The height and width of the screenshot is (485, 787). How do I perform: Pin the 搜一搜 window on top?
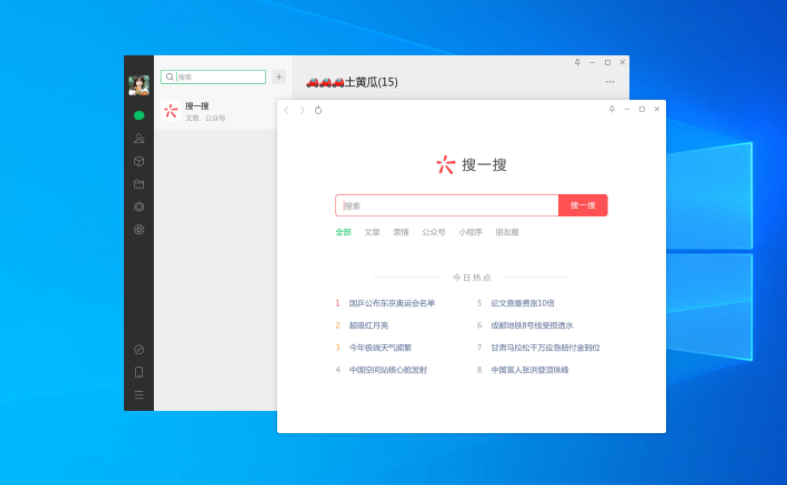tap(612, 109)
